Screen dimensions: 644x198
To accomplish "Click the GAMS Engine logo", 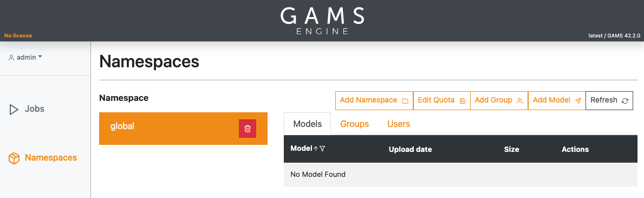I will pyautogui.click(x=322, y=20).
